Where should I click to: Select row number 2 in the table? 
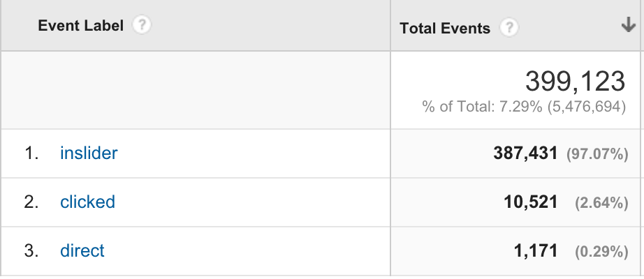tap(31, 202)
